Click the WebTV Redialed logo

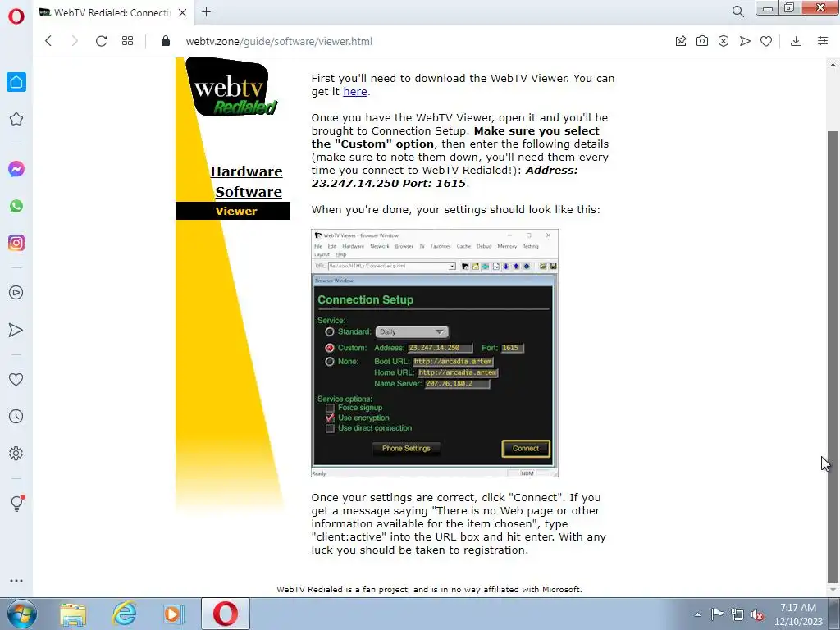pyautogui.click(x=231, y=88)
